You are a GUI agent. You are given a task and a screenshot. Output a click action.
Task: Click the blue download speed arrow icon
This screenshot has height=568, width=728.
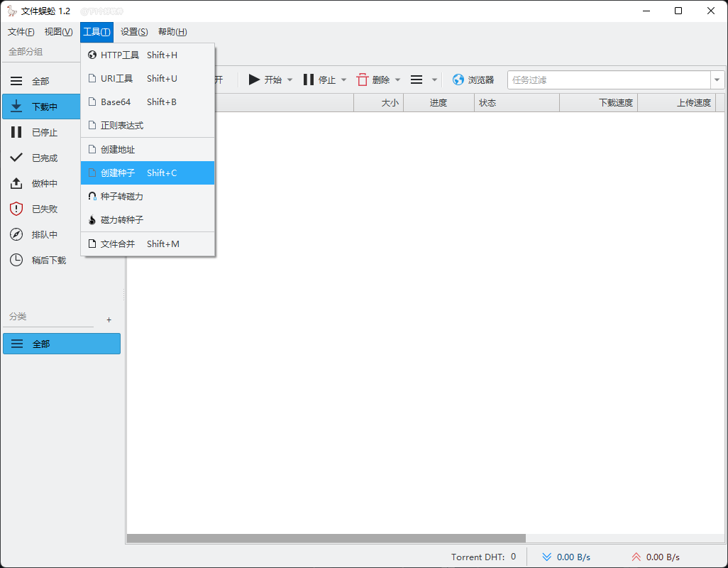coord(547,557)
